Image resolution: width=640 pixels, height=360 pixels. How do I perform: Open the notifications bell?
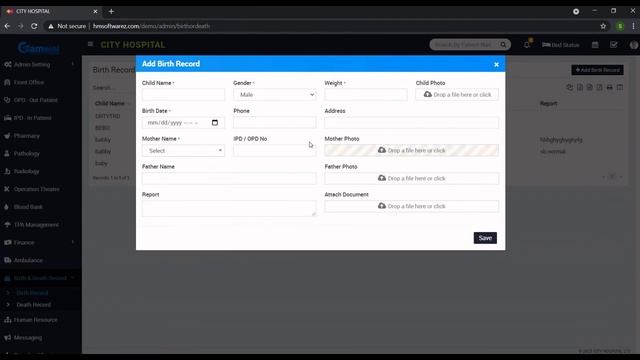(527, 44)
